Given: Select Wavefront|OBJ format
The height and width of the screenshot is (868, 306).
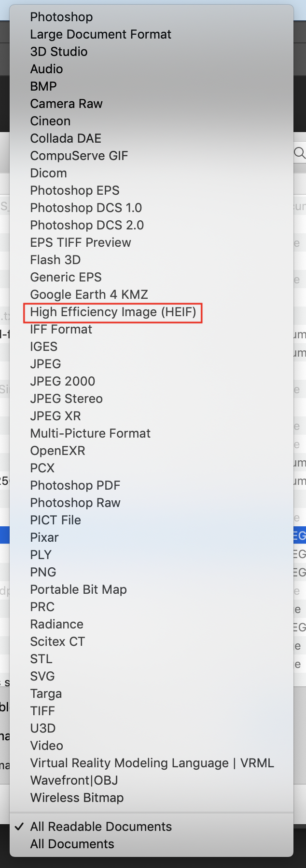Looking at the screenshot, I should (74, 781).
